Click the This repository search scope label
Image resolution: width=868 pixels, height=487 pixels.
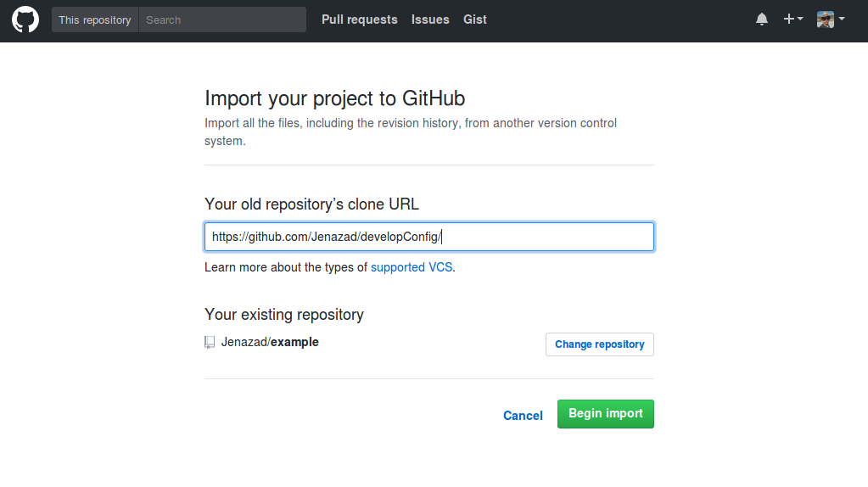tap(95, 20)
